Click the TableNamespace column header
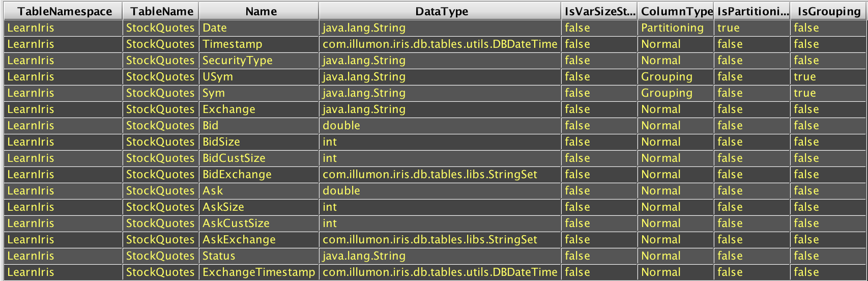 click(64, 11)
